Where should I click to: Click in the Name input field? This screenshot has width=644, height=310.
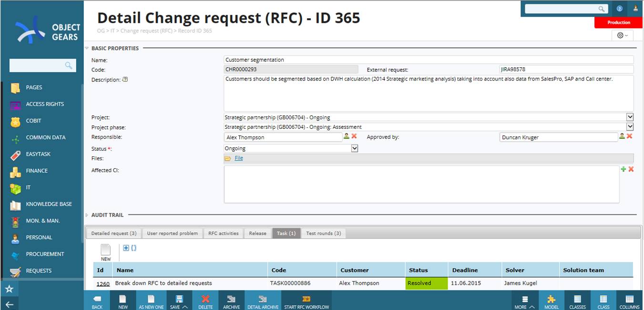pyautogui.click(x=429, y=60)
